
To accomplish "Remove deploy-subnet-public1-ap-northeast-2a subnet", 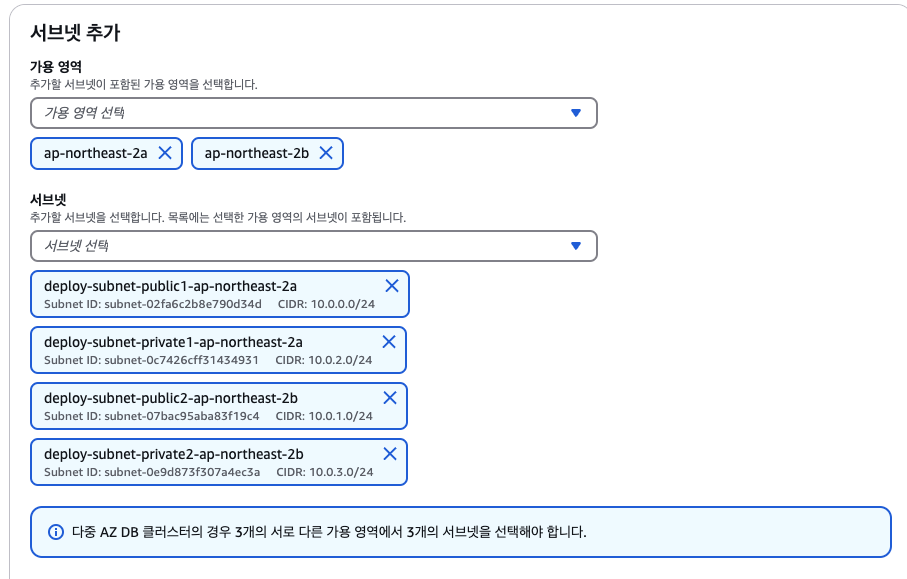I will [392, 286].
